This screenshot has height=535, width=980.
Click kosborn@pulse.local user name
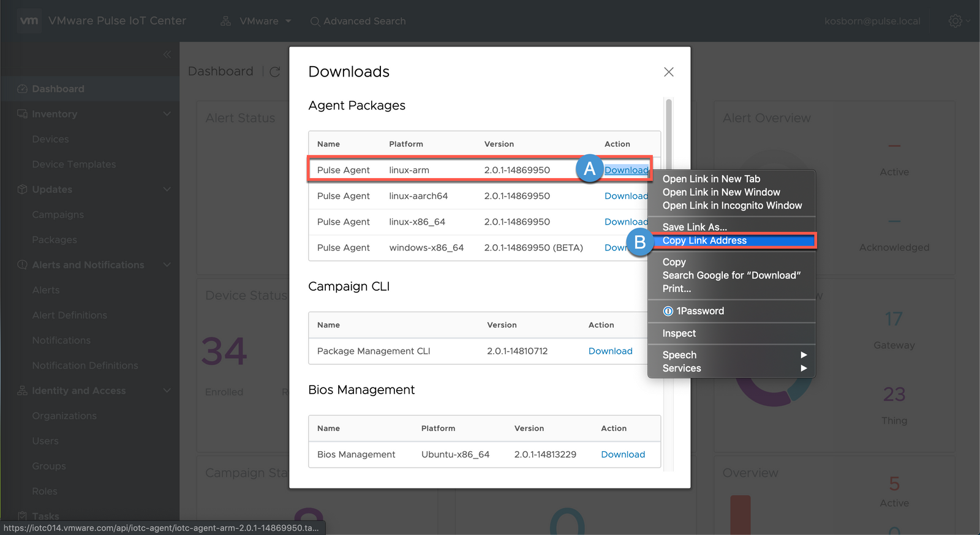[872, 21]
